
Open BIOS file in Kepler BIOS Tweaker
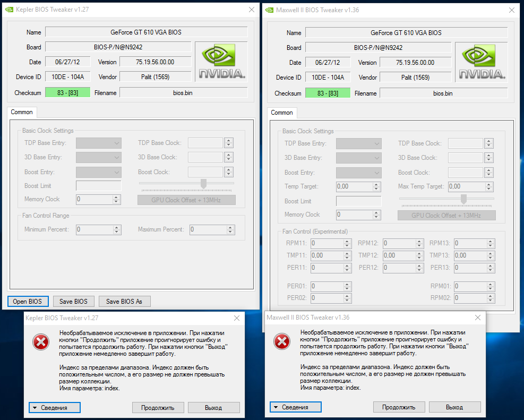[28, 302]
